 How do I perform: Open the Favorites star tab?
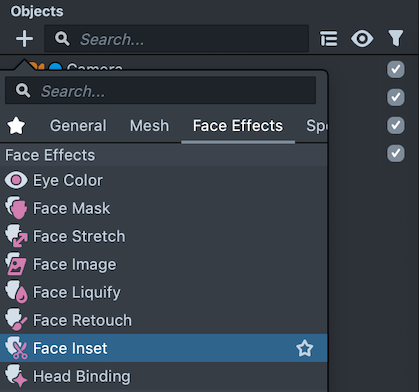pos(16,126)
